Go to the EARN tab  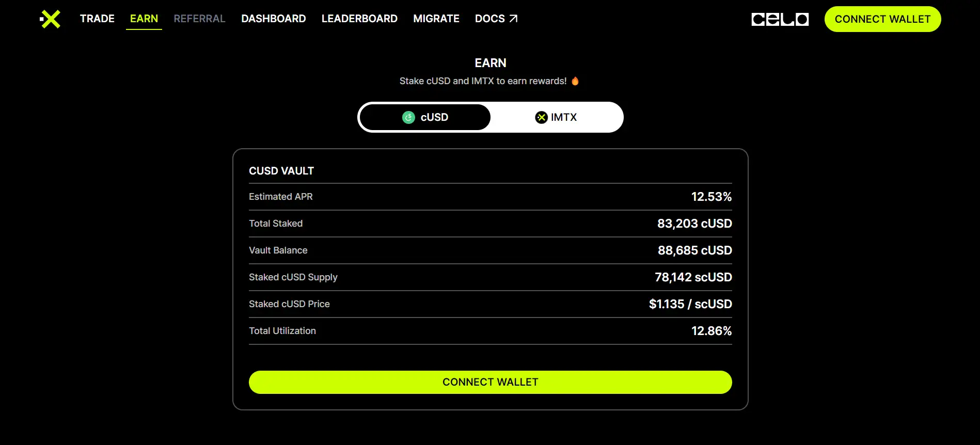[144, 19]
